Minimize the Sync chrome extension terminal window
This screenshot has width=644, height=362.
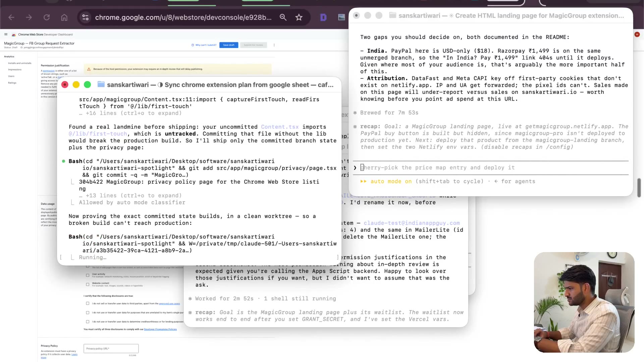[76, 85]
